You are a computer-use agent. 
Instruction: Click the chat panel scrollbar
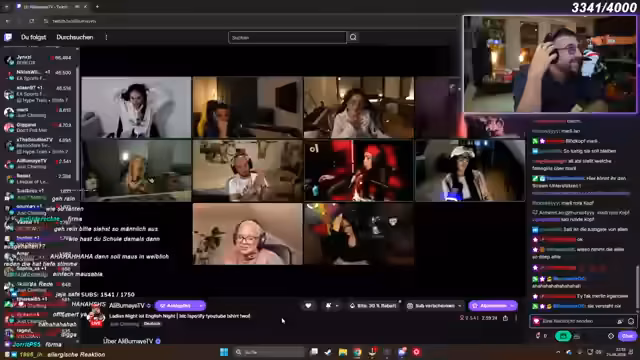point(637,286)
